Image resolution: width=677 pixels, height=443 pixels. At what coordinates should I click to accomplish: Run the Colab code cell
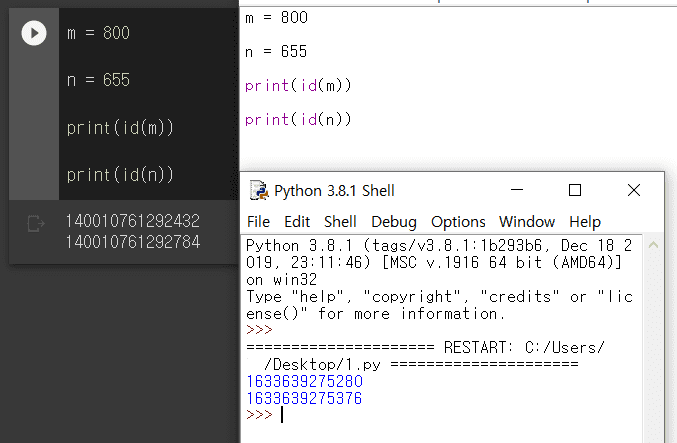click(x=34, y=33)
